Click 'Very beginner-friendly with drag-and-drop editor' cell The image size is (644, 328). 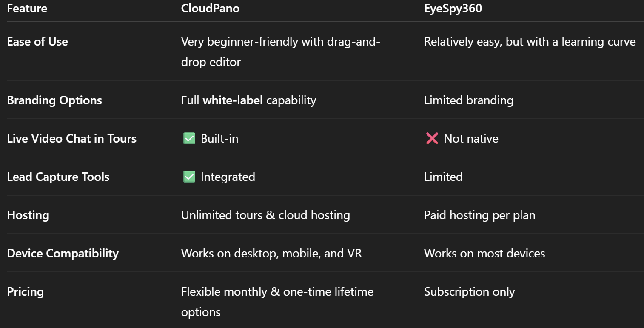click(x=281, y=51)
